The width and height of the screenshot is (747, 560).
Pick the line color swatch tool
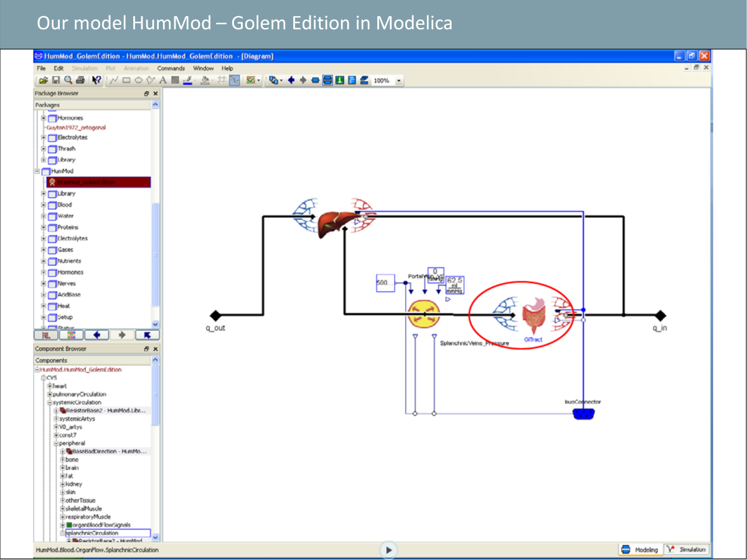(x=187, y=80)
